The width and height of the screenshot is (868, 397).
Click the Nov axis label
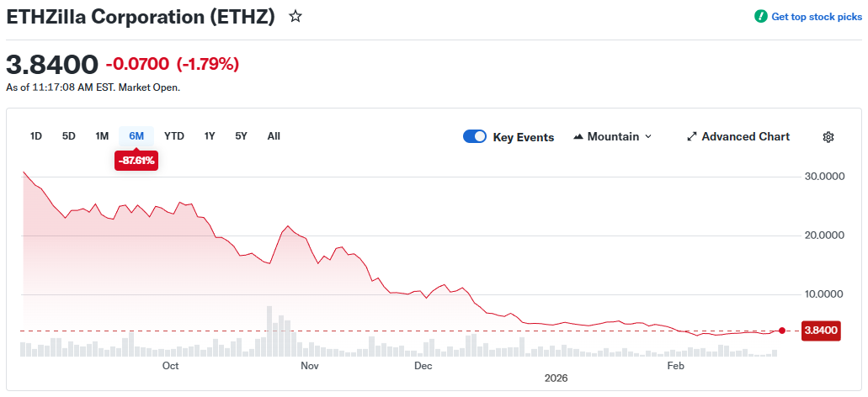pos(310,366)
